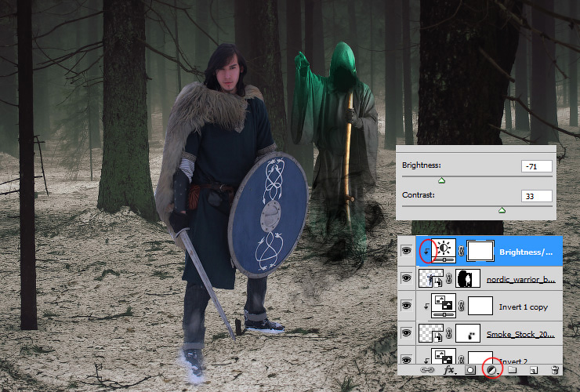
Task: Hide the nordic_warrior layer
Action: coord(407,278)
